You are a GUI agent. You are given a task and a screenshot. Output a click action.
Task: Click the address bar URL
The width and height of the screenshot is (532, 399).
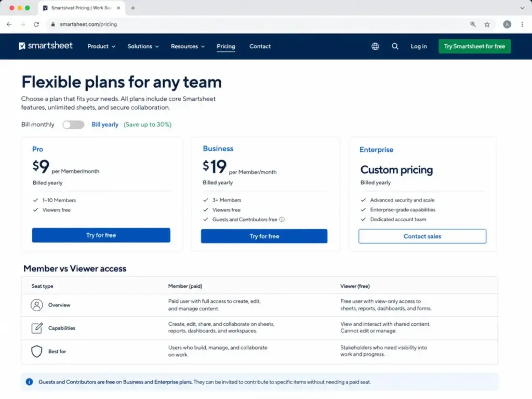(x=88, y=24)
